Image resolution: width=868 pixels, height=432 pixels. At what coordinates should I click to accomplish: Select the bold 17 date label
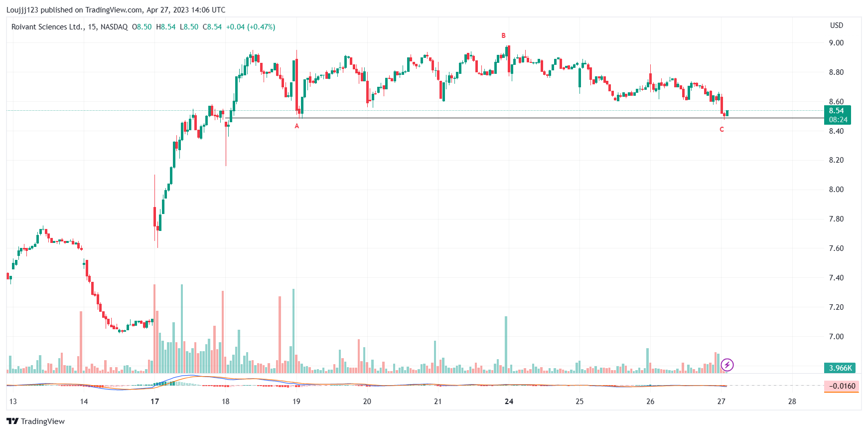click(155, 402)
